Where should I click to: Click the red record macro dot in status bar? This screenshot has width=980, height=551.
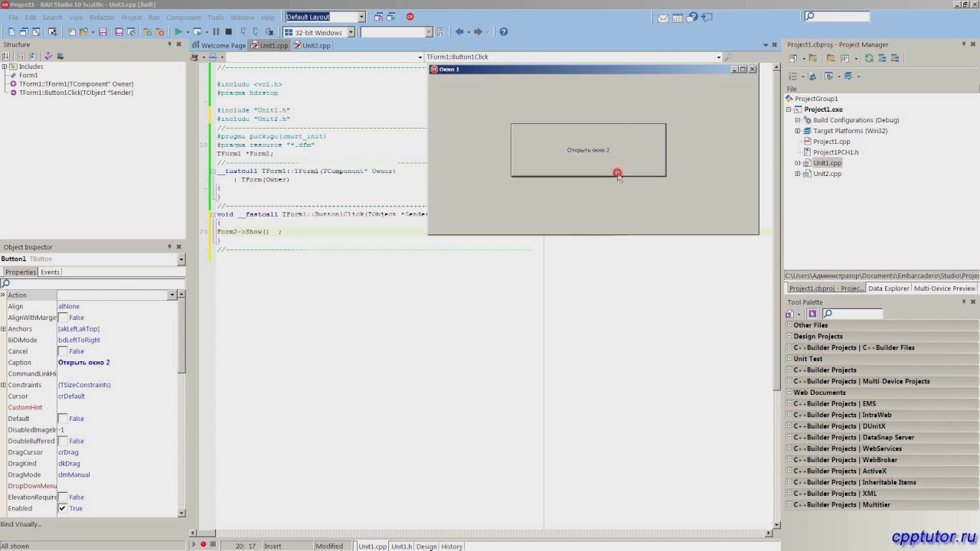point(203,545)
